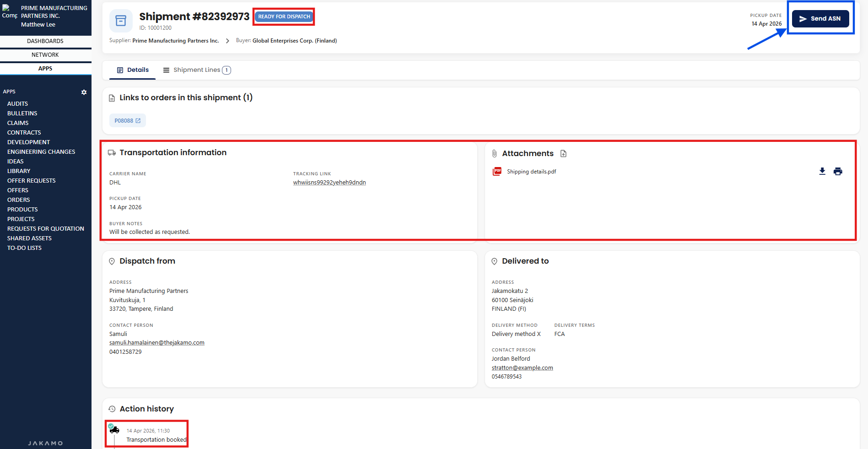This screenshot has height=449, width=868.
Task: Open the DHL tracking link
Action: (x=329, y=183)
